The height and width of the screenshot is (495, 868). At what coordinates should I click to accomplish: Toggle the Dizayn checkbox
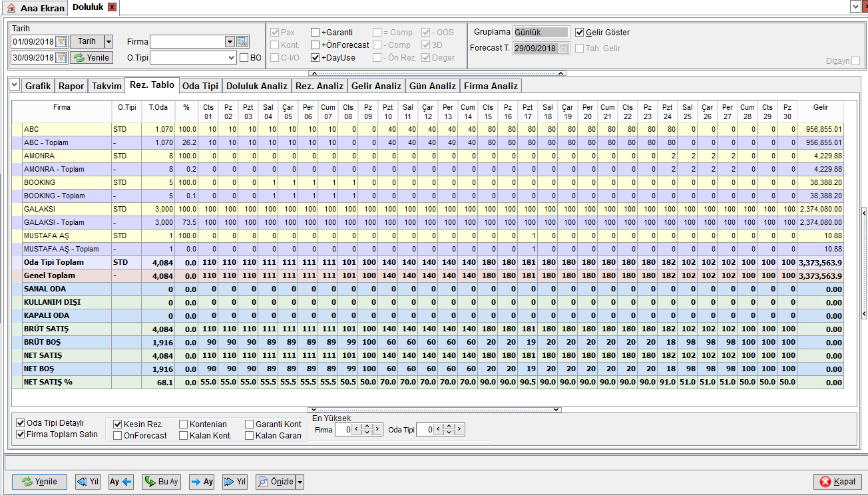(x=855, y=61)
